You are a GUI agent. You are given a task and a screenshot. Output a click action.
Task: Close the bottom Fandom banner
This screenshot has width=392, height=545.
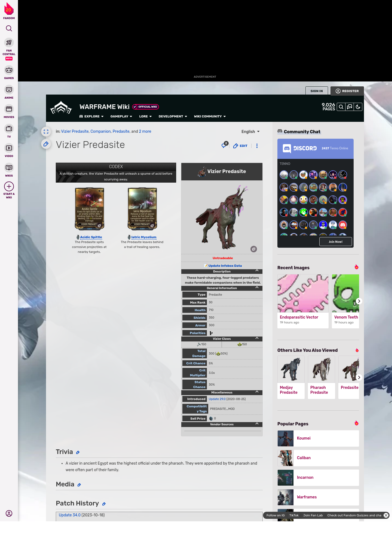coord(386,515)
